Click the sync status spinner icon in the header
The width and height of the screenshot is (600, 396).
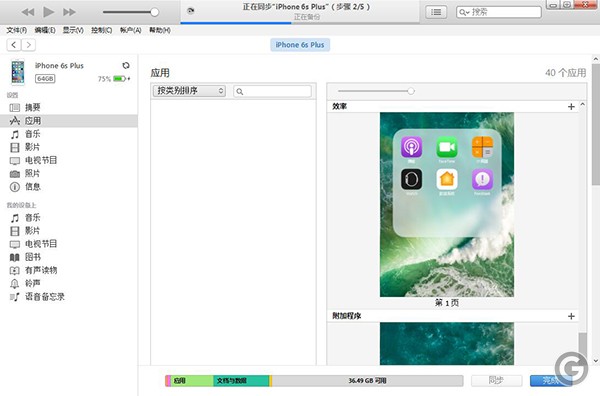[191, 11]
